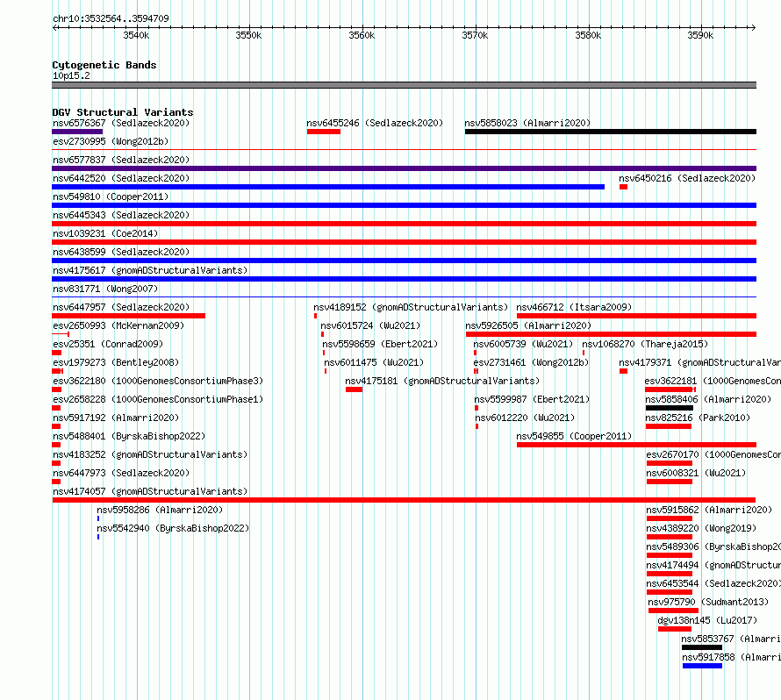Viewport: 781px width, 700px height.
Task: Click the 3580k ruler tick label
Action: coord(588,35)
